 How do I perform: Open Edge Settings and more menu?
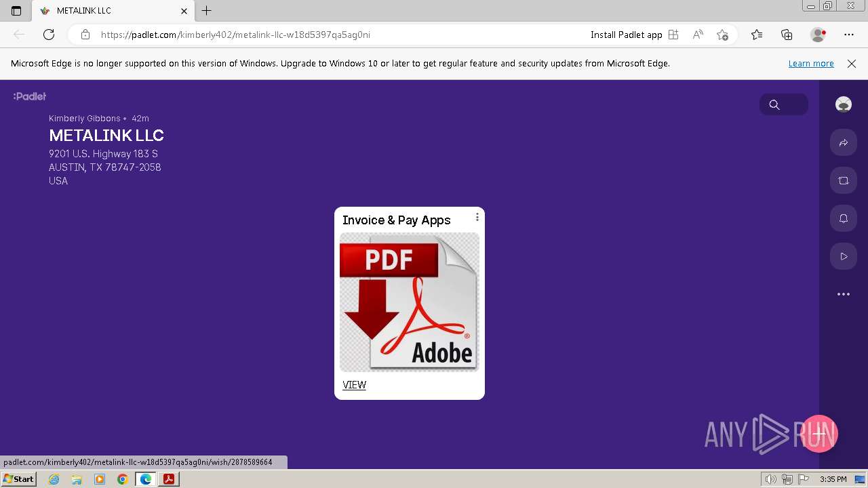pyautogui.click(x=849, y=35)
